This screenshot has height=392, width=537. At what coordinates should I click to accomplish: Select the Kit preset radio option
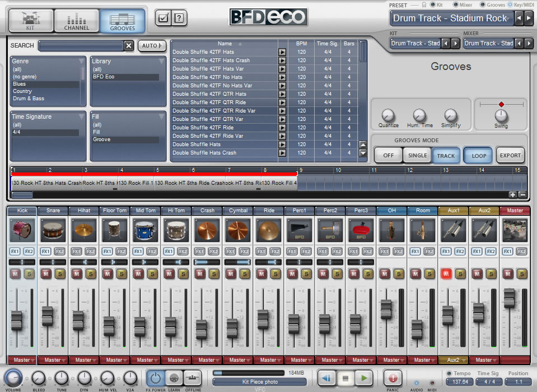tap(432, 5)
